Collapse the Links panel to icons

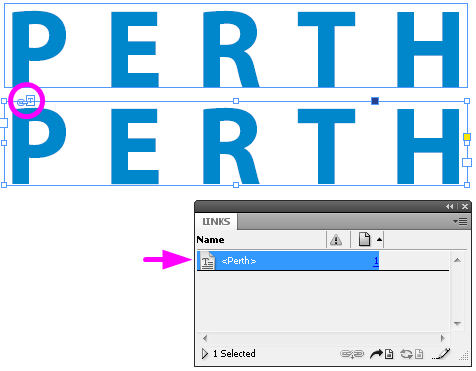(x=449, y=207)
